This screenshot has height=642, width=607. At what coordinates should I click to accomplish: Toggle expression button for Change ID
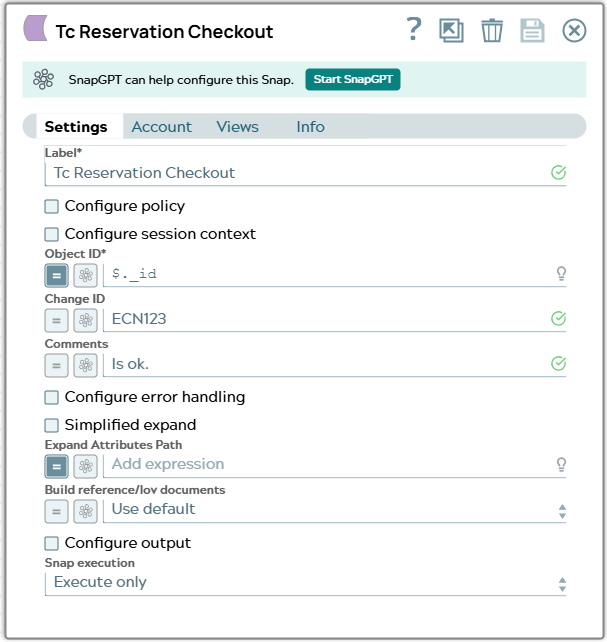(x=56, y=320)
